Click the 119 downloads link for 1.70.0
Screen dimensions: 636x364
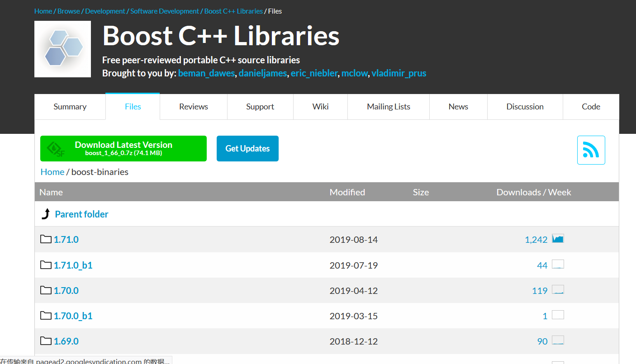click(540, 290)
